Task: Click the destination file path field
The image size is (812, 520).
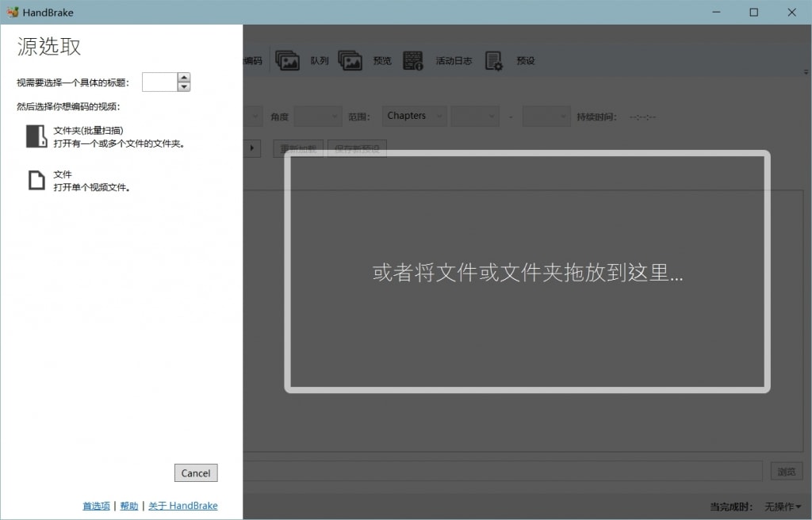Action: (502, 472)
